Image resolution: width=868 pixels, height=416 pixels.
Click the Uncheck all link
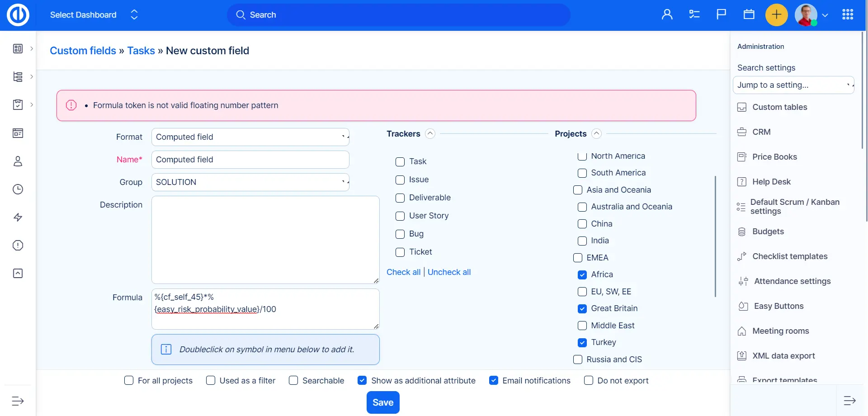point(449,272)
